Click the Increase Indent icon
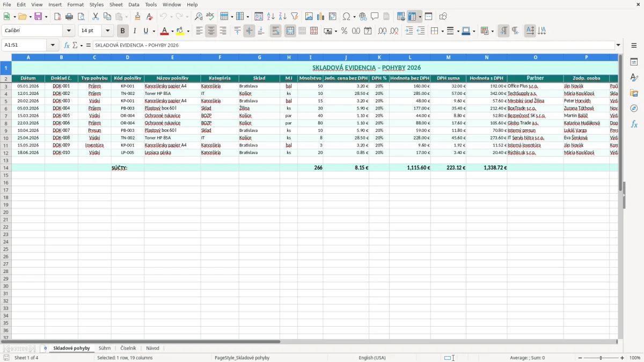The width and height of the screenshot is (644, 362). tap(409, 31)
